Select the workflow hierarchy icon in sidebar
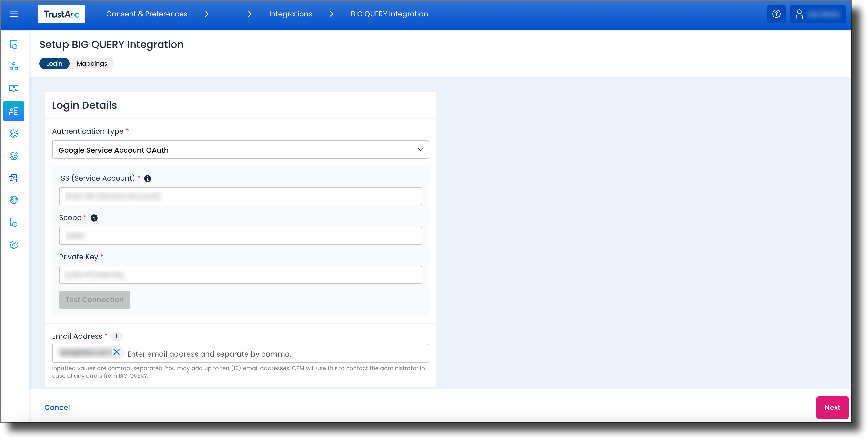The width and height of the screenshot is (868, 439). click(14, 66)
